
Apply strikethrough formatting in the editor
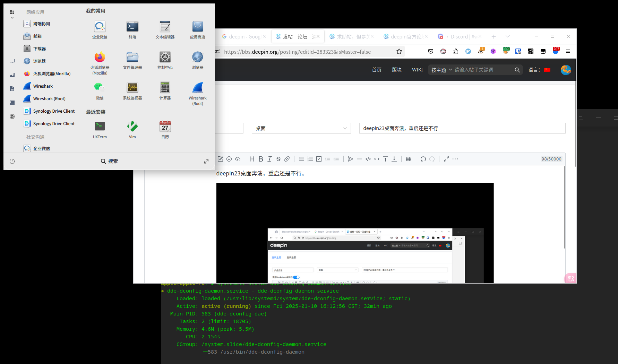(x=278, y=159)
